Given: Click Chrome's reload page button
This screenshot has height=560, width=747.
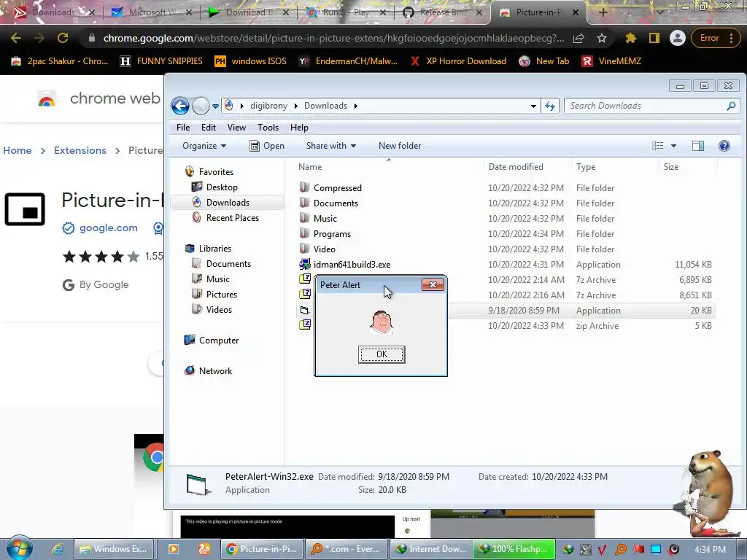Looking at the screenshot, I should coord(63,38).
